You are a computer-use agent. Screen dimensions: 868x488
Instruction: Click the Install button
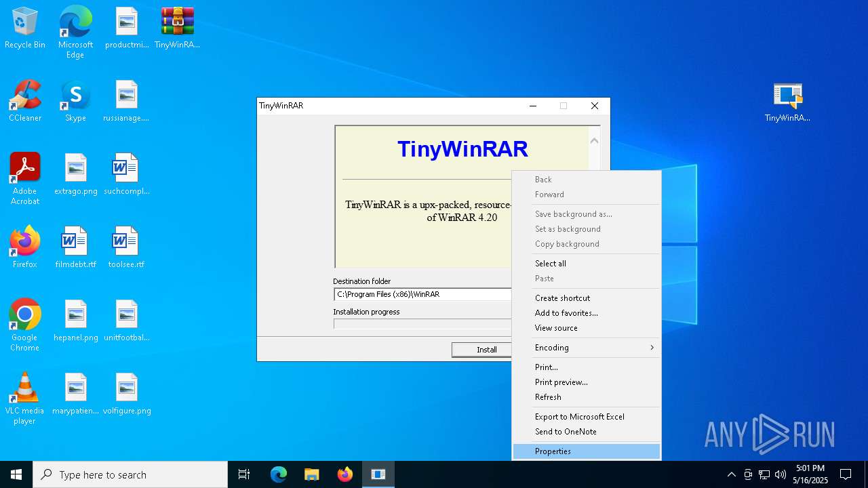click(482, 350)
